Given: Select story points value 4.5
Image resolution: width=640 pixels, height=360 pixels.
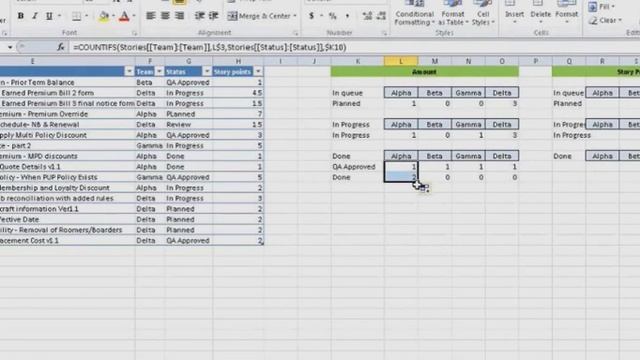Looking at the screenshot, I should tap(238, 93).
